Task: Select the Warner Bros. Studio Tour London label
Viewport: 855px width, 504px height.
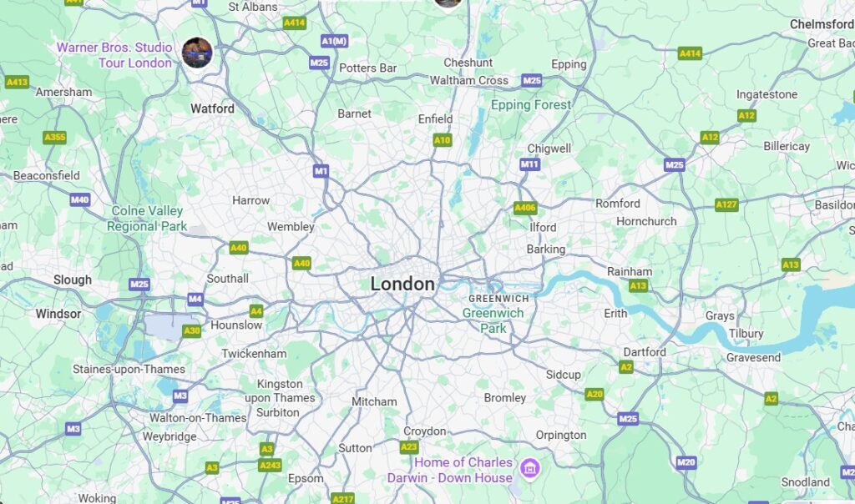Action: (114, 55)
